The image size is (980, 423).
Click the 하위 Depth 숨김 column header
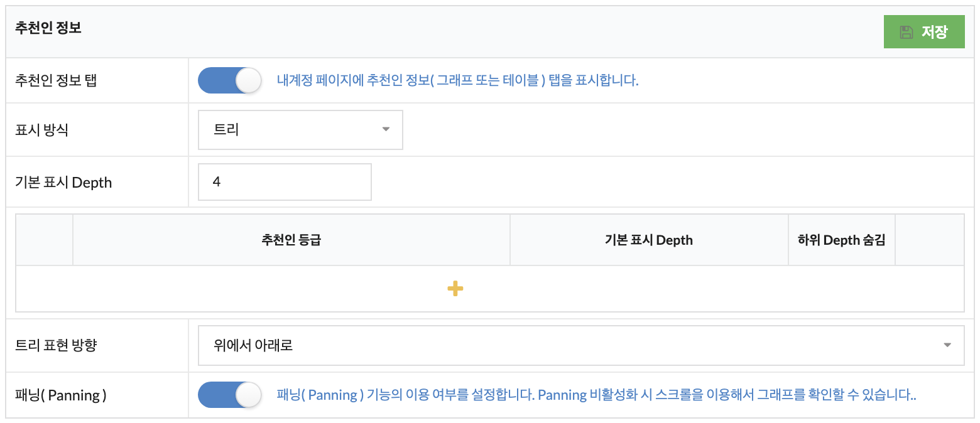[x=841, y=240]
